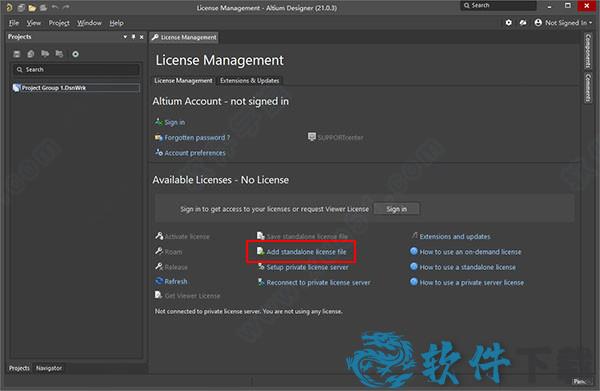The height and width of the screenshot is (391, 600).
Task: Click the Sign in button in Available Licenses
Action: [396, 209]
